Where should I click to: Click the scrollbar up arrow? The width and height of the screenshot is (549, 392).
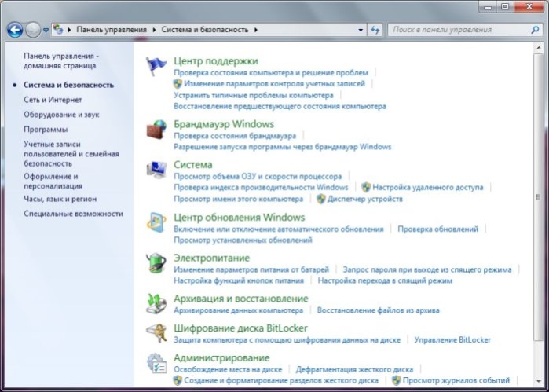click(538, 48)
